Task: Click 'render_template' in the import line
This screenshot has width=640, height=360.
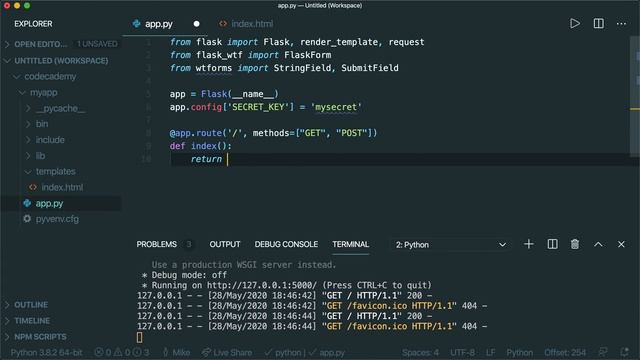Action: click(x=339, y=42)
